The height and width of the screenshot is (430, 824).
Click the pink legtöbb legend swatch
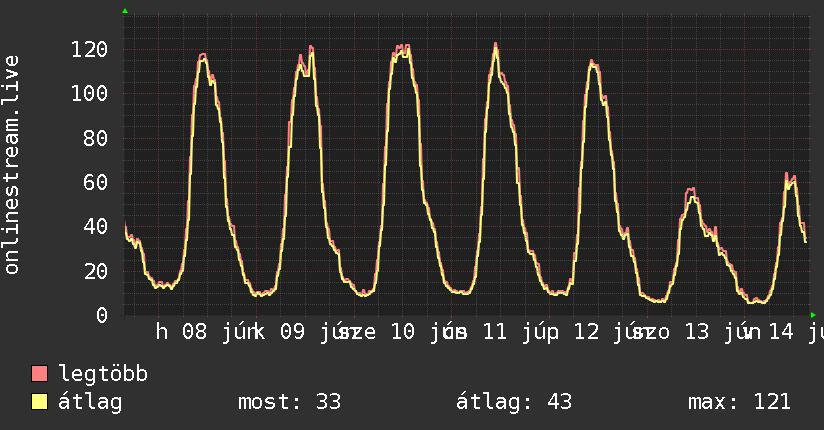tap(39, 374)
